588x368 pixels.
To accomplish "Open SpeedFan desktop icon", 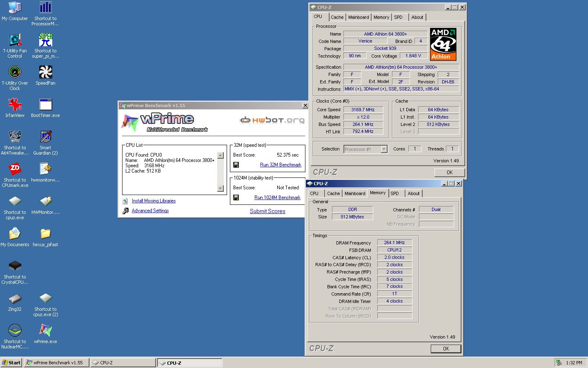I will [x=45, y=72].
